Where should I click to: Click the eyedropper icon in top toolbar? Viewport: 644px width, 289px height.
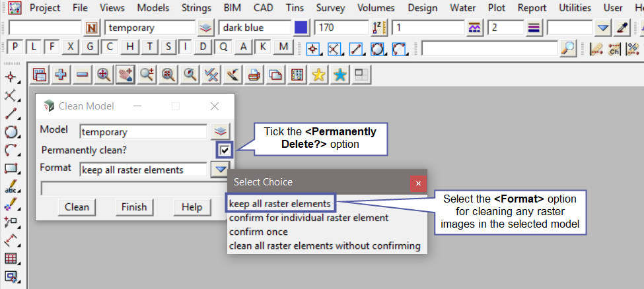[x=622, y=28]
